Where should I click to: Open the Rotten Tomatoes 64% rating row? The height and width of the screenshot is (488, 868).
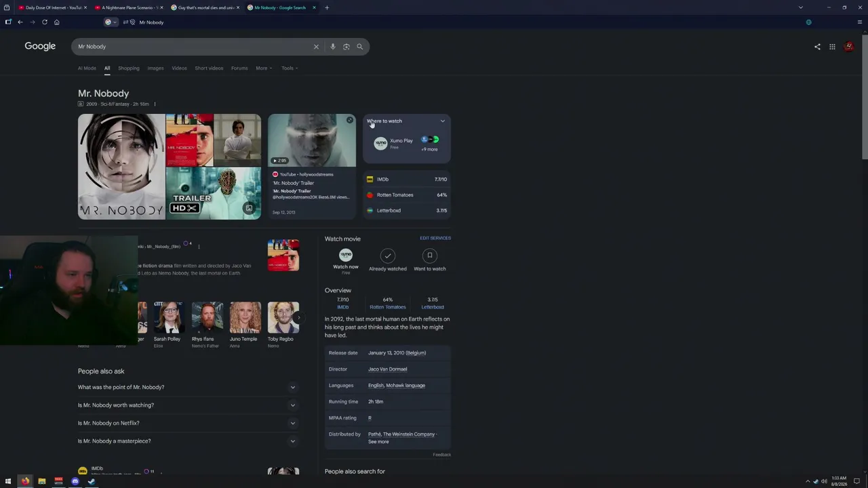click(x=407, y=195)
